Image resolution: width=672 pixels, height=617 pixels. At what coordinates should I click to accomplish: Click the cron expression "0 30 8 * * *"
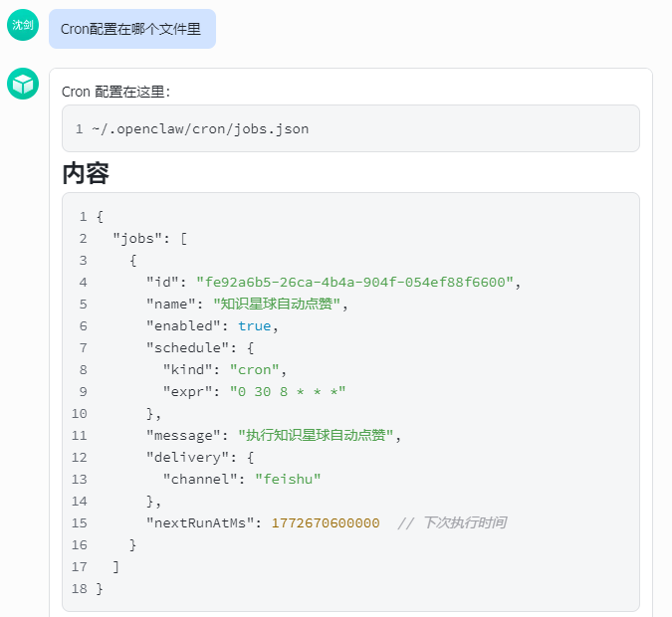288,392
